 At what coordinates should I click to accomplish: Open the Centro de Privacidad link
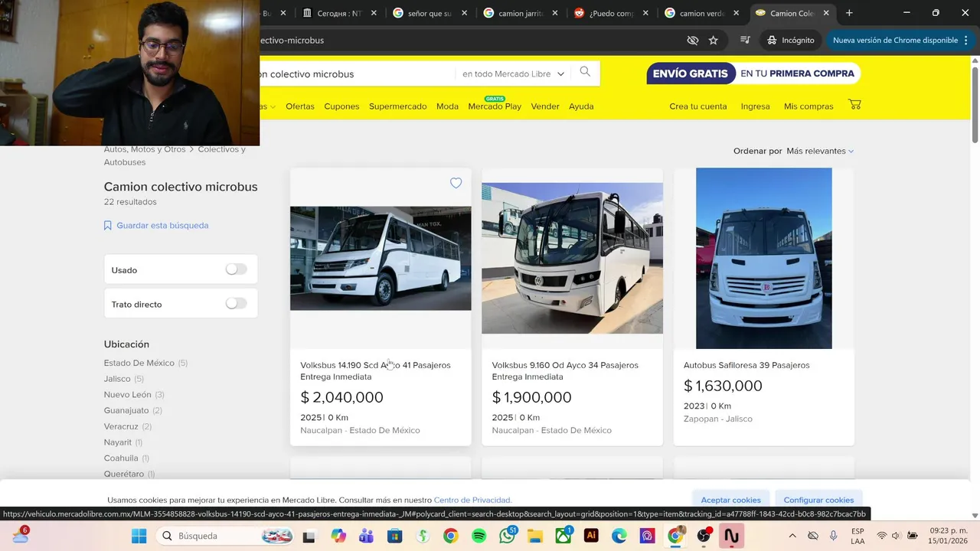point(472,500)
